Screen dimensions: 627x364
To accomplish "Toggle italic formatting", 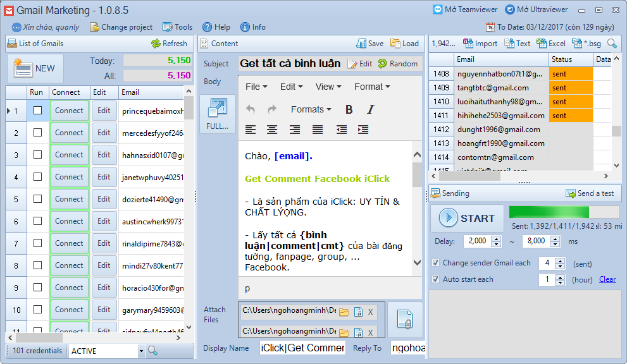I will (371, 109).
